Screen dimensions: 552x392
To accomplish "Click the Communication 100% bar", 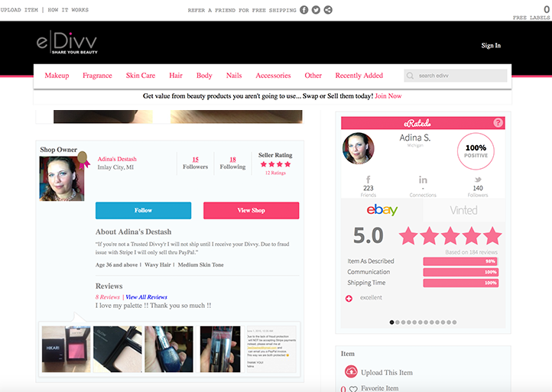I will (460, 272).
